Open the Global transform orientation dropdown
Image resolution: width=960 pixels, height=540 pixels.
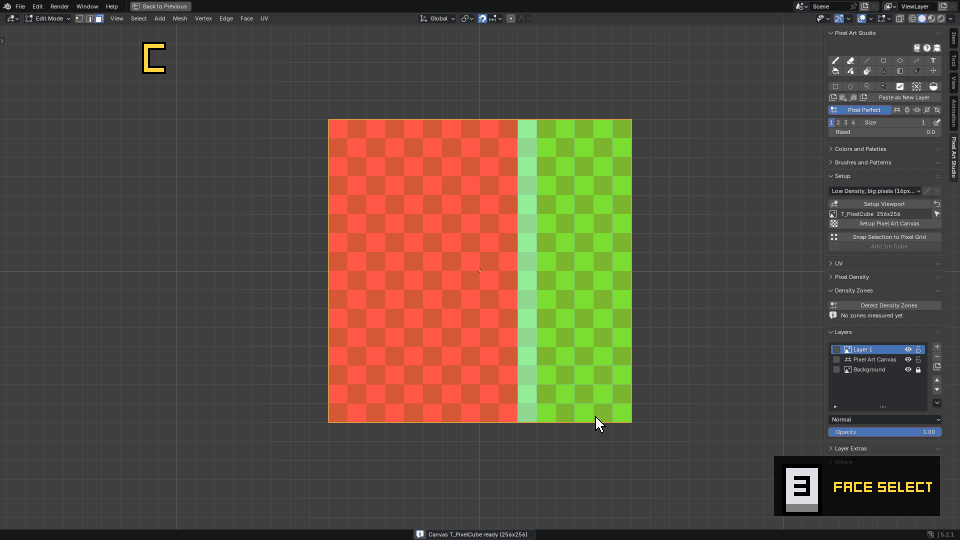tap(437, 19)
